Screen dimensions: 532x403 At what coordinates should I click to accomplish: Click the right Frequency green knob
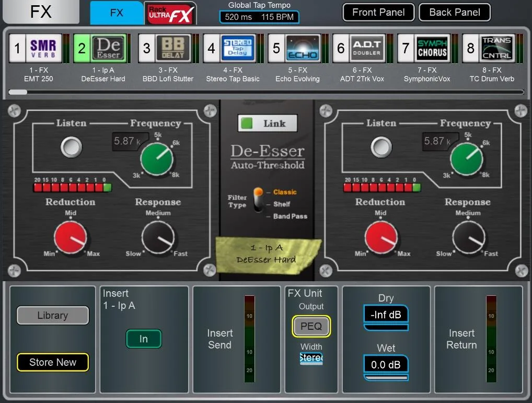(467, 159)
